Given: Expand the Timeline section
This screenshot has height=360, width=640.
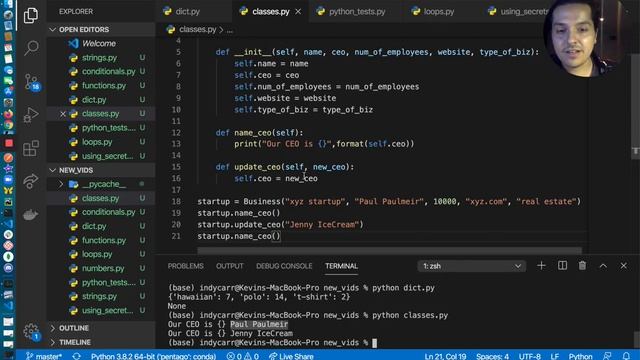Looking at the screenshot, I should click(x=75, y=342).
